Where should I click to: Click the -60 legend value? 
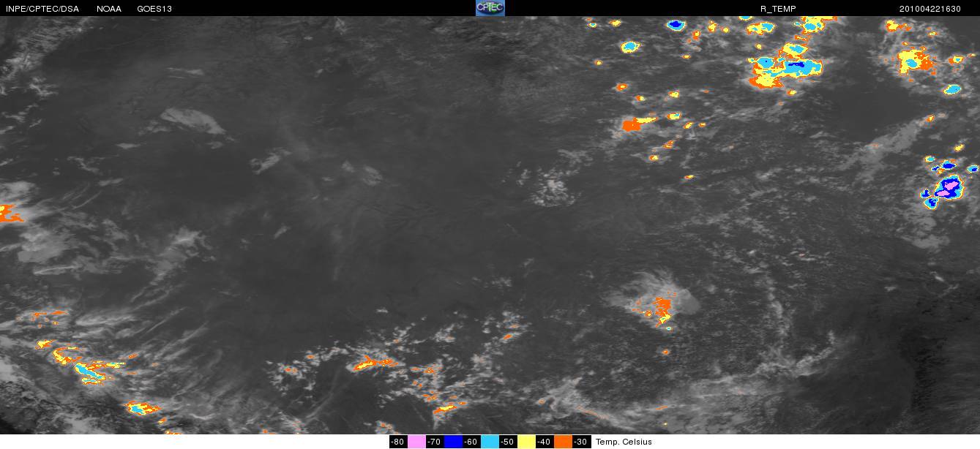coord(471,442)
